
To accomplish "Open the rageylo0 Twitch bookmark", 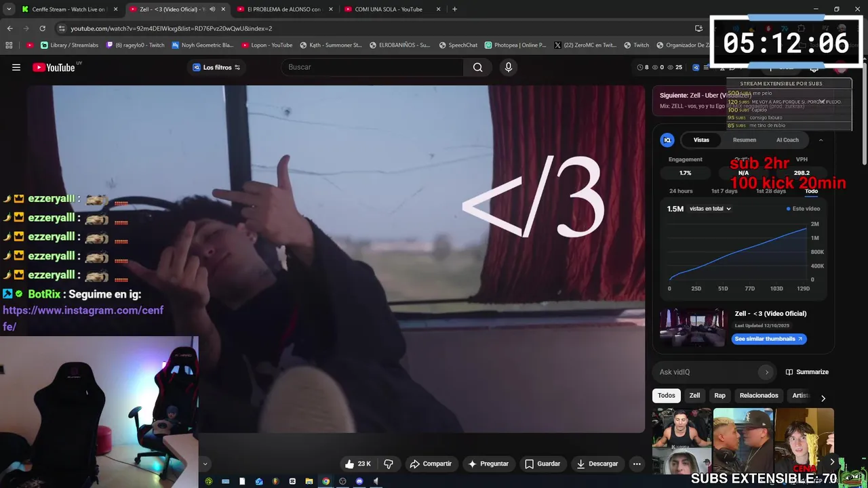I will [135, 45].
